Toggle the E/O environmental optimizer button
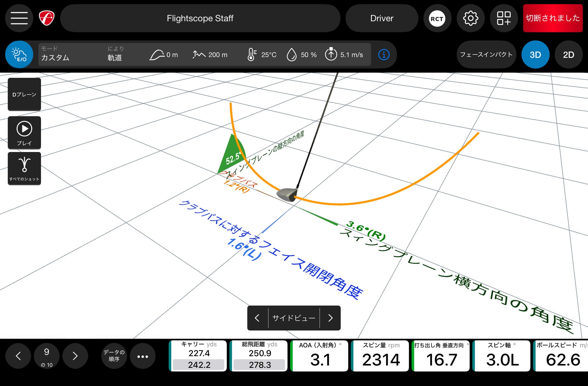588x386 pixels. [19, 55]
